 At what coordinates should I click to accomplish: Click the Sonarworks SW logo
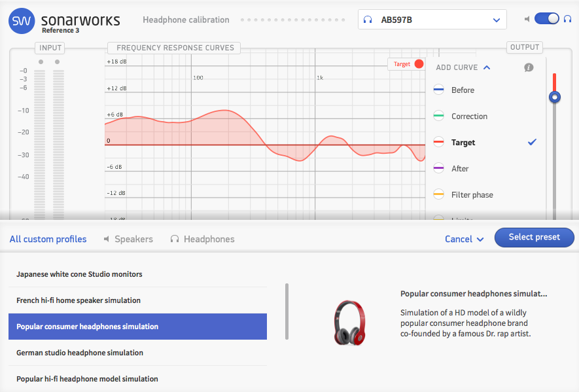[21, 19]
